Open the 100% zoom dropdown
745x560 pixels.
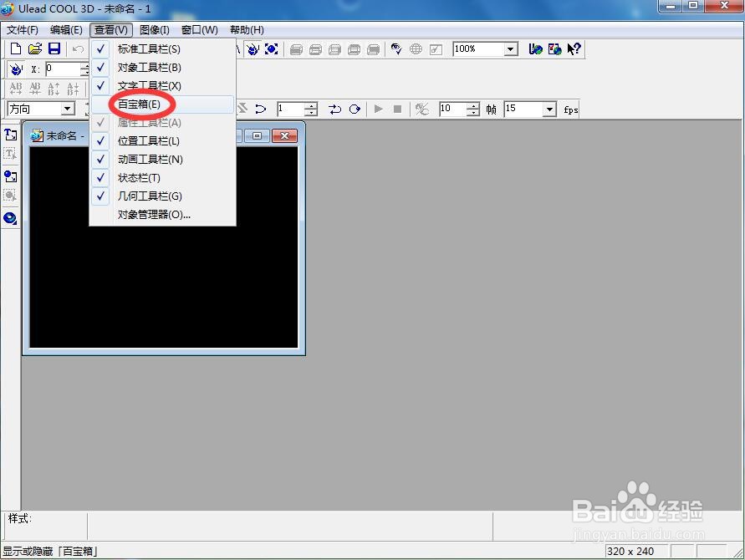coord(510,49)
